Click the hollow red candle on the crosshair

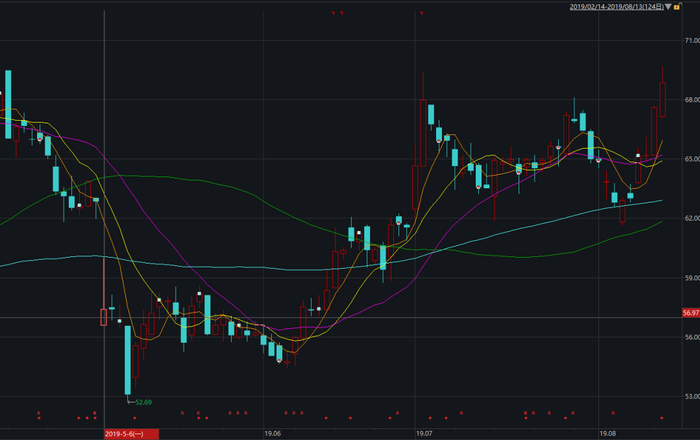103,317
